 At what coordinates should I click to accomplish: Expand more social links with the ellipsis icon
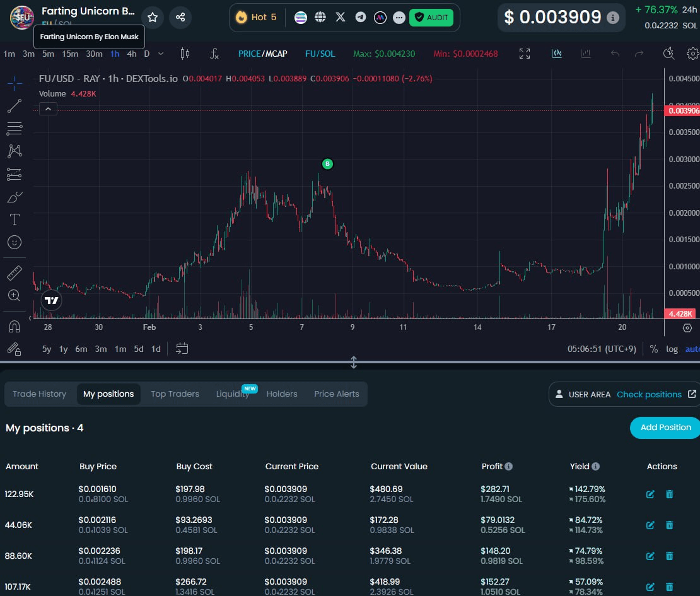pyautogui.click(x=399, y=18)
